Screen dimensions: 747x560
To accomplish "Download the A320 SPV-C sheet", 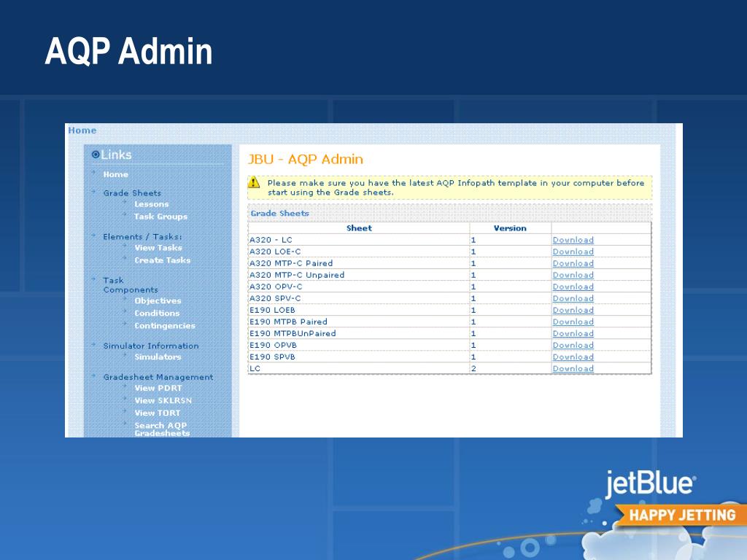I will coord(573,298).
